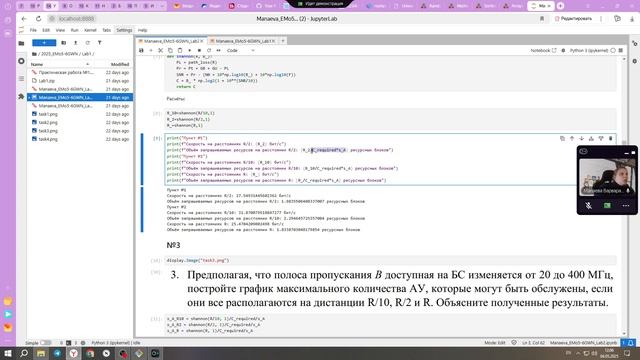Open the Tabs menu

point(107,30)
